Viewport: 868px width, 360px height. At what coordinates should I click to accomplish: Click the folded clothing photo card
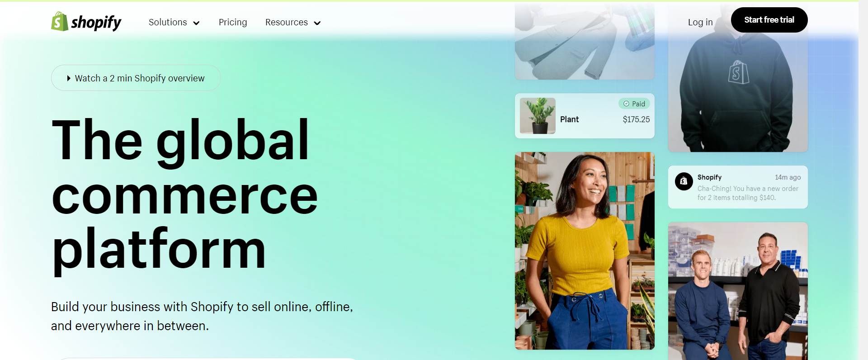tap(585, 42)
